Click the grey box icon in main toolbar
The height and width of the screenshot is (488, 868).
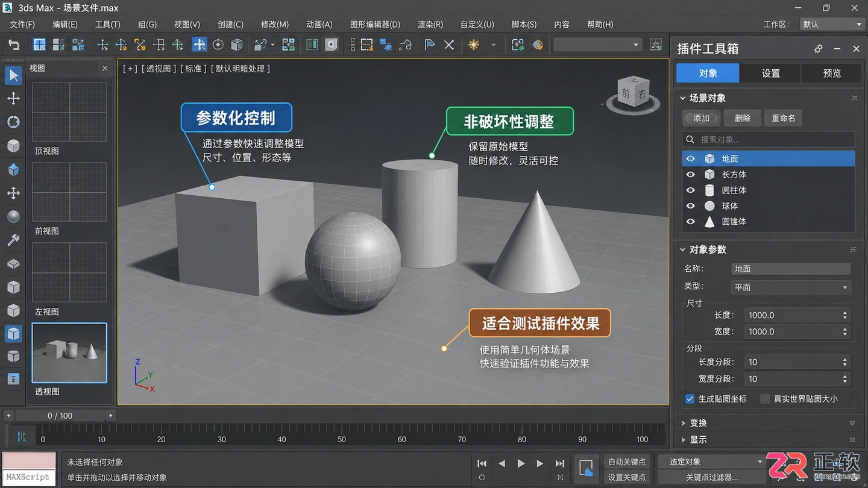(x=237, y=45)
